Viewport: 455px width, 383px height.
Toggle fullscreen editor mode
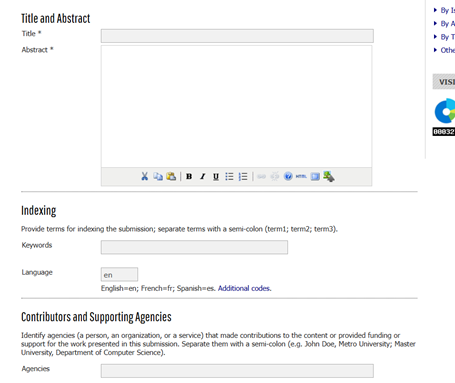(x=315, y=176)
